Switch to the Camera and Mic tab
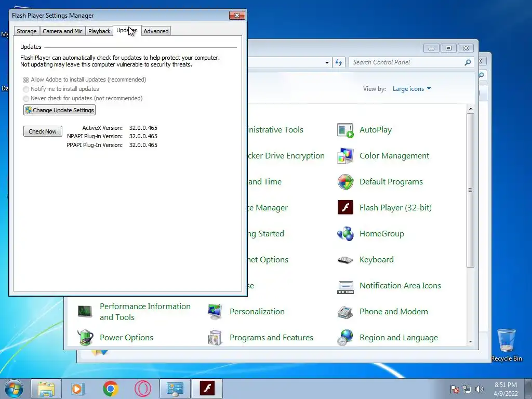Screen dimensions: 532x399 (x=62, y=31)
